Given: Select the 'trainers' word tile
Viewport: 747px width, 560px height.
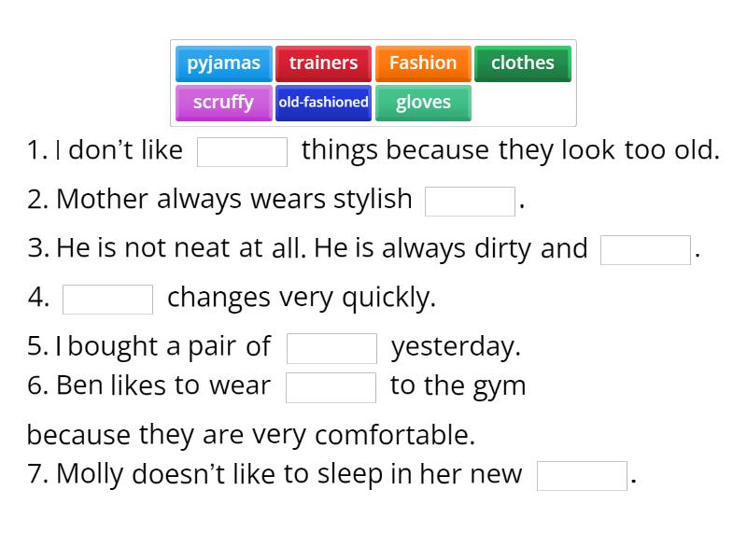Looking at the screenshot, I should [323, 63].
